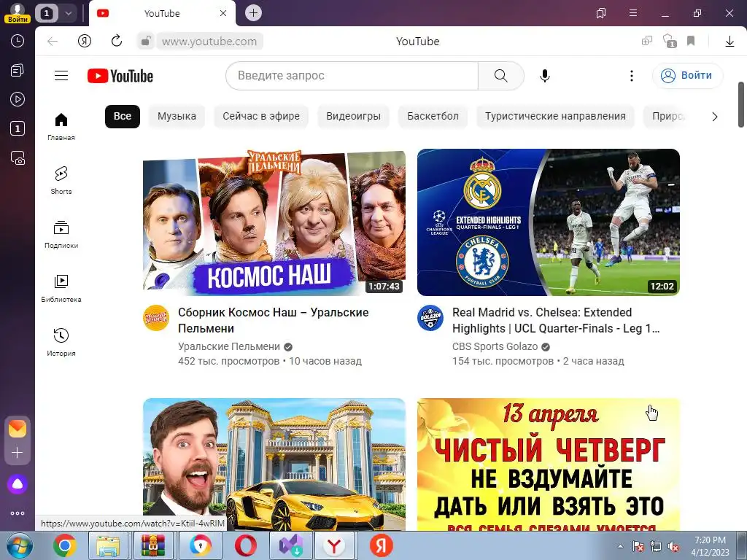Open WinRAR from the taskbar

pyautogui.click(x=155, y=545)
